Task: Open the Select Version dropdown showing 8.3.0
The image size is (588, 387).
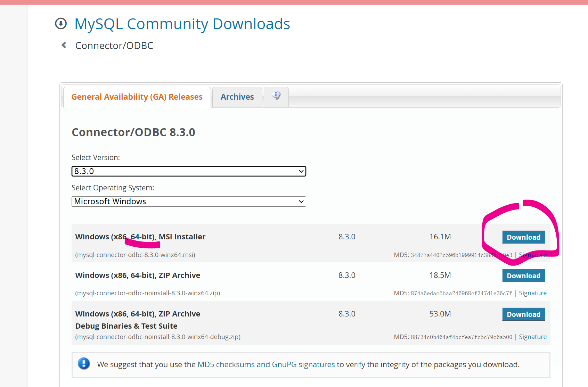Action: click(x=189, y=171)
